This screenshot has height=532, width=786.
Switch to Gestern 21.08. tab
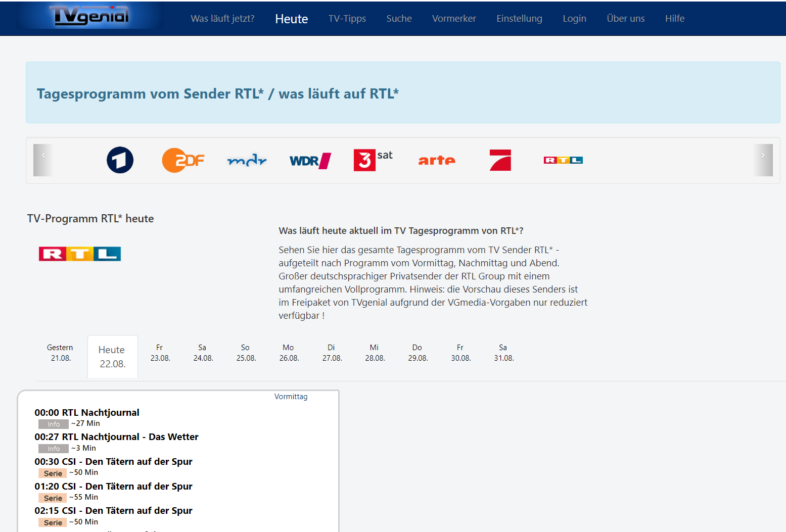(x=60, y=353)
